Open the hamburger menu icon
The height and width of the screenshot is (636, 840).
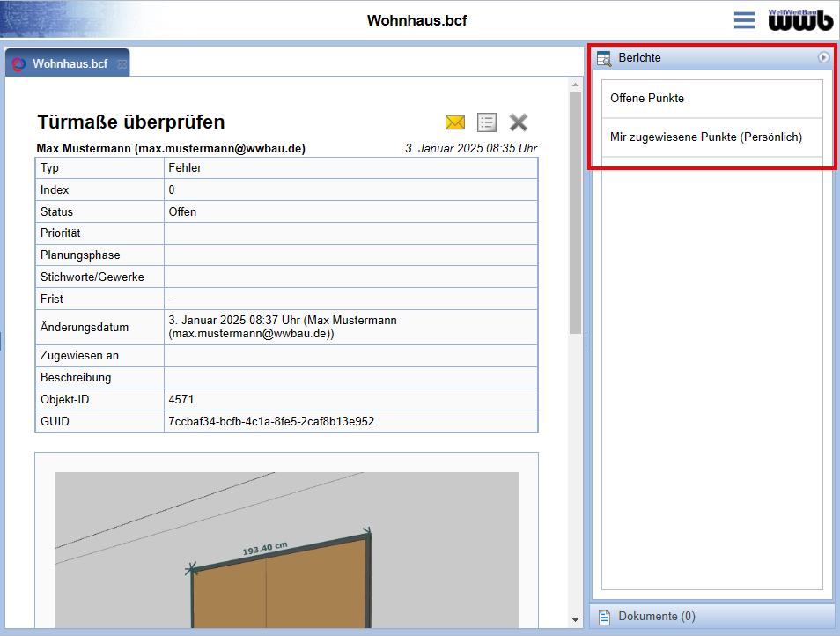[x=744, y=20]
